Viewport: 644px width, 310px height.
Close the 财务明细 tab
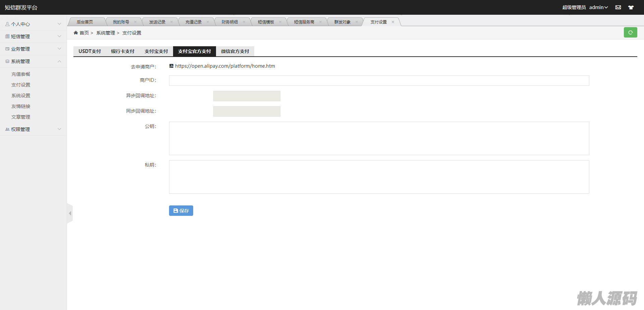[244, 22]
